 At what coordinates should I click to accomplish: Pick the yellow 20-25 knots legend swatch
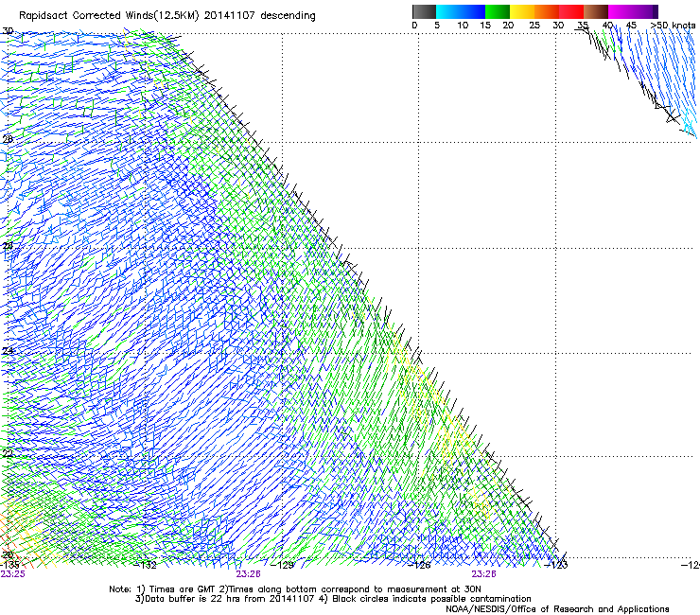522,11
